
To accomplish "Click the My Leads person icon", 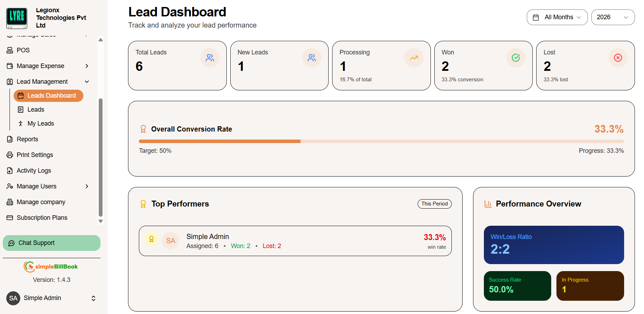I will coord(21,124).
